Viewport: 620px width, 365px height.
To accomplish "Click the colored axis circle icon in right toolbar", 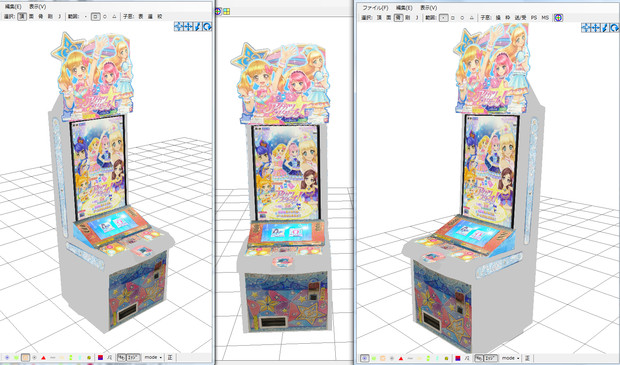I will [x=558, y=18].
